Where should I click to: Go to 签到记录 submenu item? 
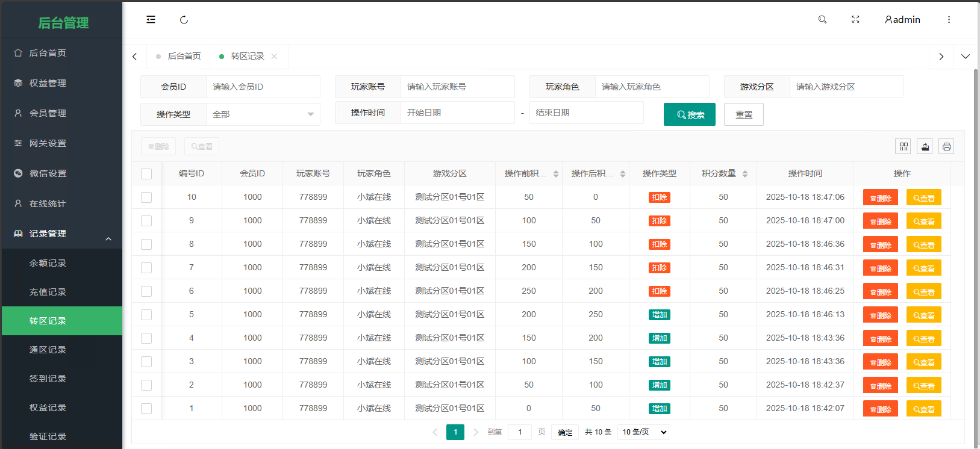(61, 379)
